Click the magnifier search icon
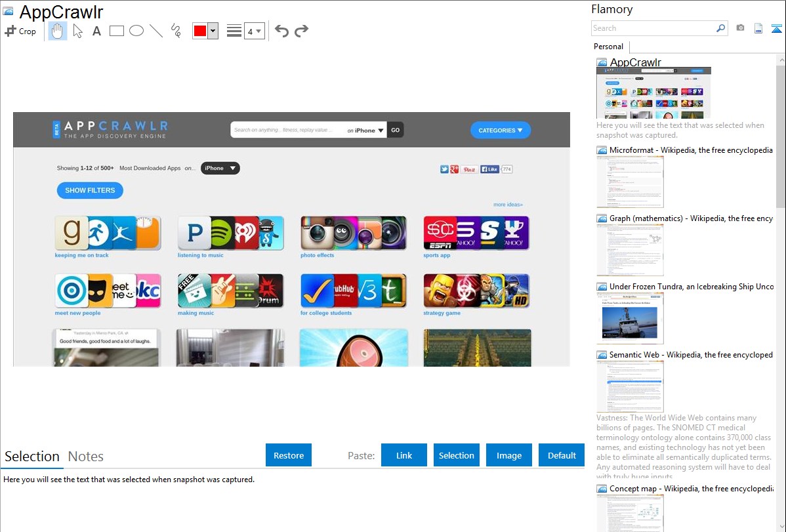786x532 pixels. [721, 28]
